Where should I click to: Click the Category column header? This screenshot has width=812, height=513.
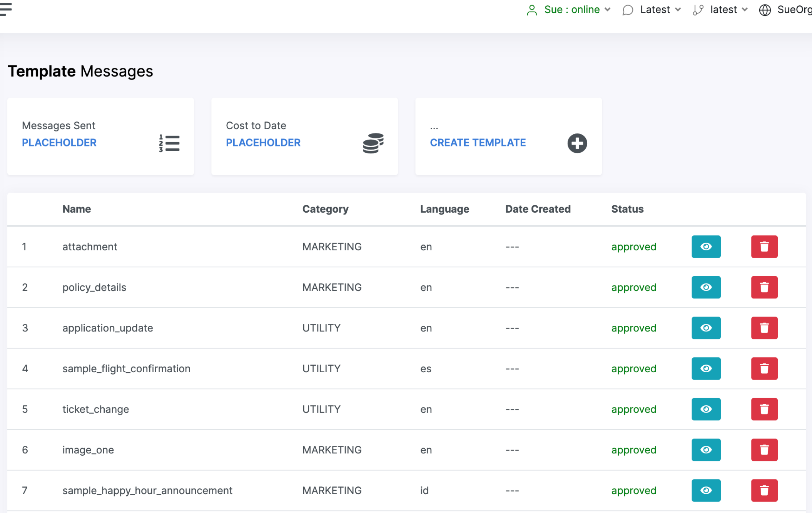click(x=325, y=209)
